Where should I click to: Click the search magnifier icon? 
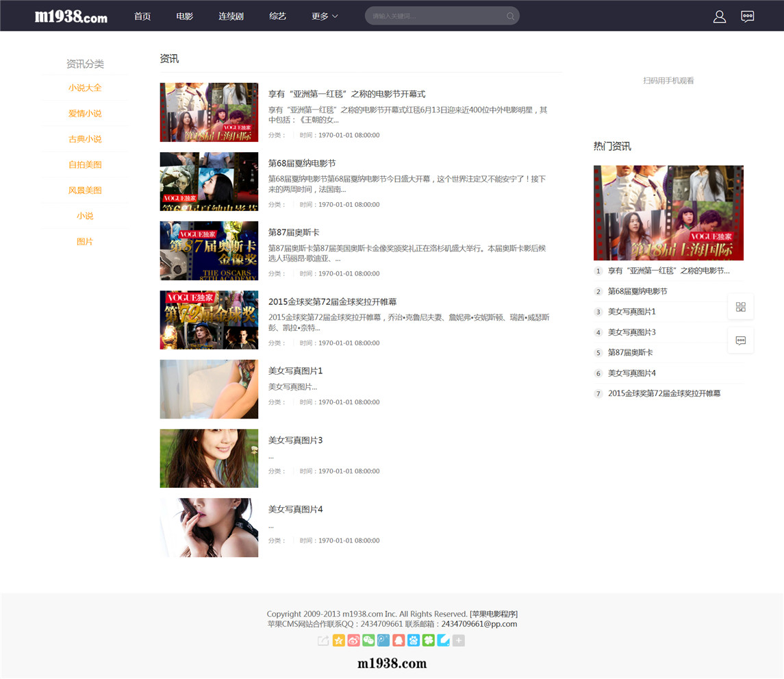(510, 16)
